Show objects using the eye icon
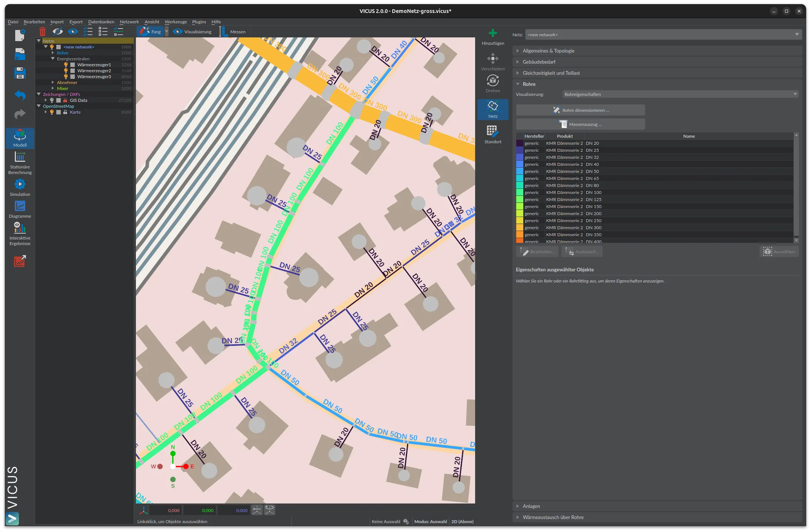This screenshot has height=532, width=811. click(73, 32)
